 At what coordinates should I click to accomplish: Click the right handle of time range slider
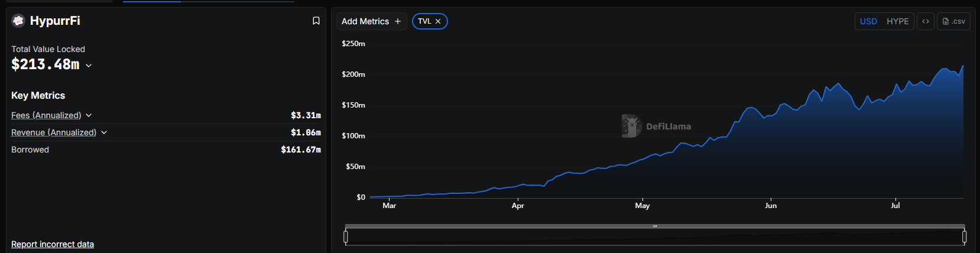click(x=964, y=237)
